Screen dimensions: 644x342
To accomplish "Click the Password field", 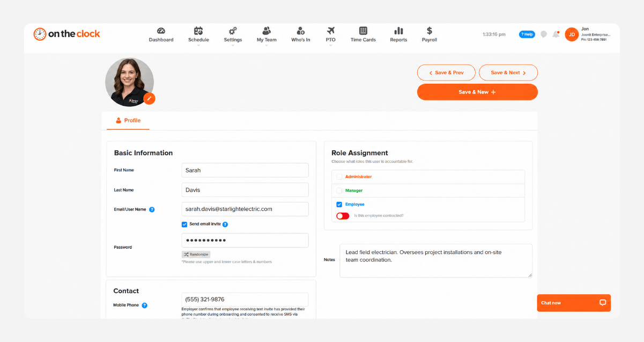I will click(x=245, y=241).
